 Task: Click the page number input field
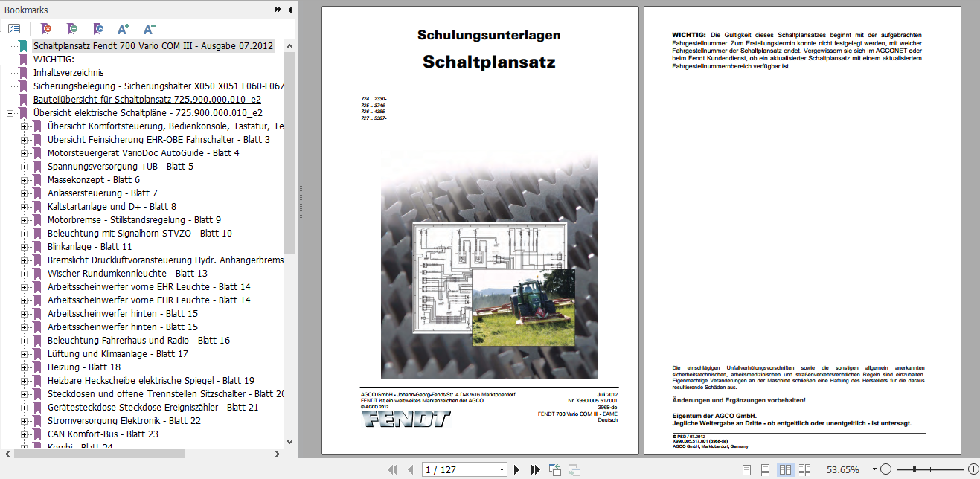(x=459, y=469)
